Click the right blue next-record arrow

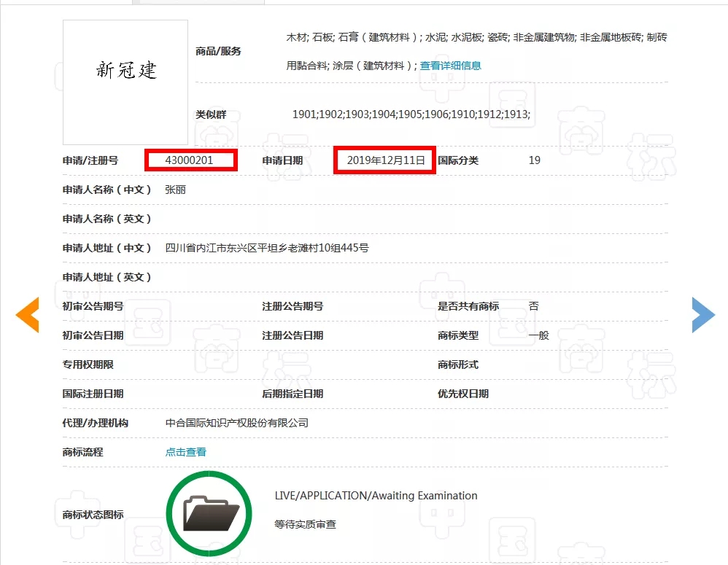tap(702, 314)
